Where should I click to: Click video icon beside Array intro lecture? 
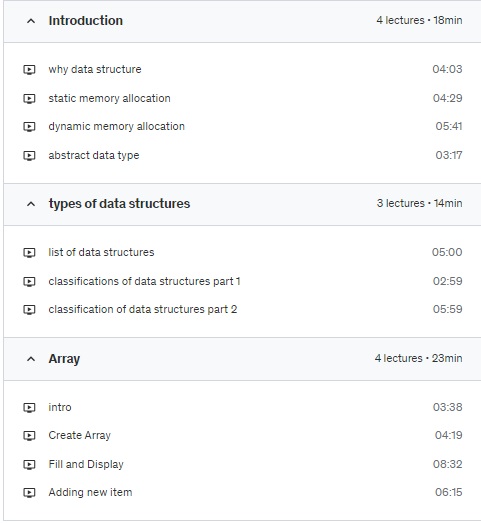coord(29,408)
